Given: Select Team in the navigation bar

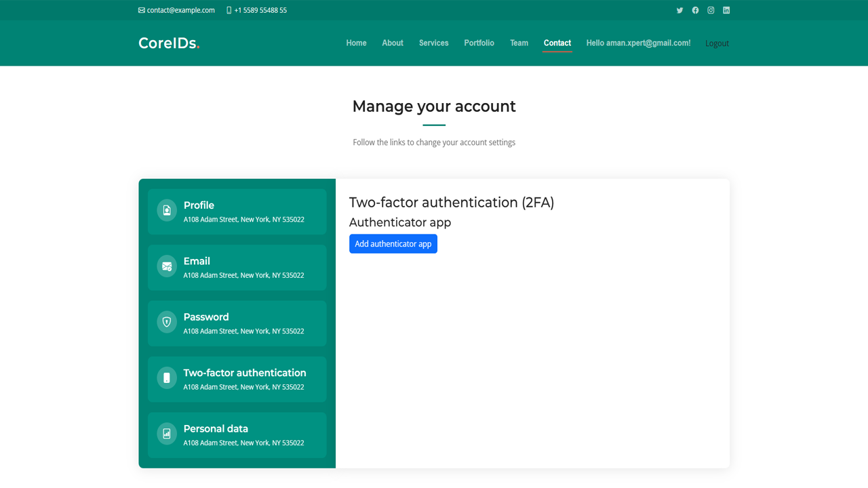Looking at the screenshot, I should (519, 43).
